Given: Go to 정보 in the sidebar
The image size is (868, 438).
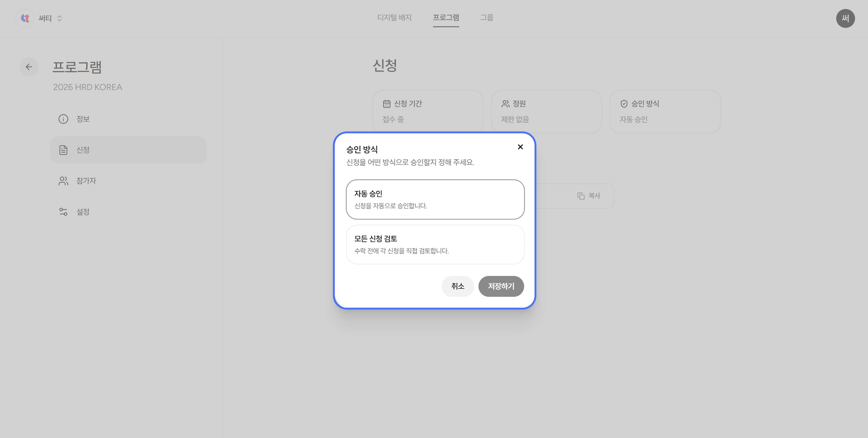Looking at the screenshot, I should point(128,119).
